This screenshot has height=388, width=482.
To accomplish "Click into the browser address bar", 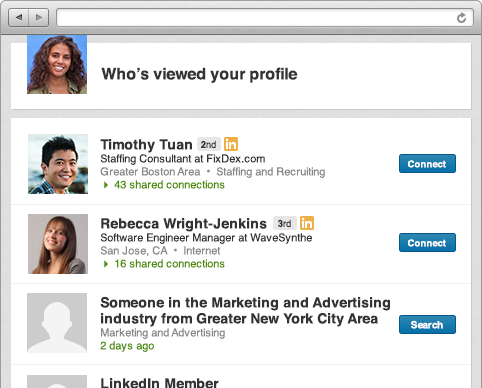I will coord(265,18).
